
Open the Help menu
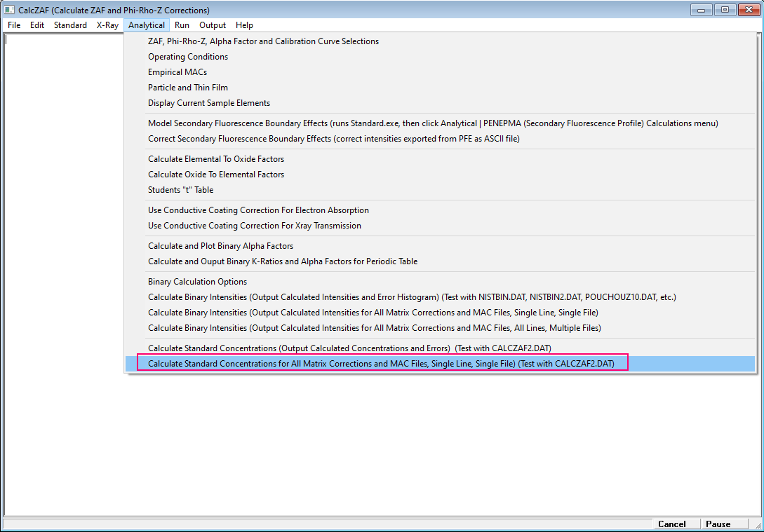tap(244, 25)
